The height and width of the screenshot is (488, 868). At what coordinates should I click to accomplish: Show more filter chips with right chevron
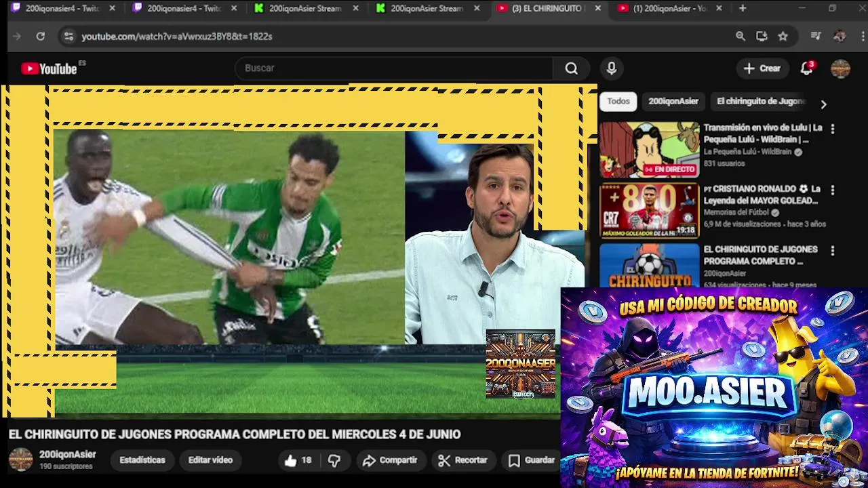(x=823, y=104)
